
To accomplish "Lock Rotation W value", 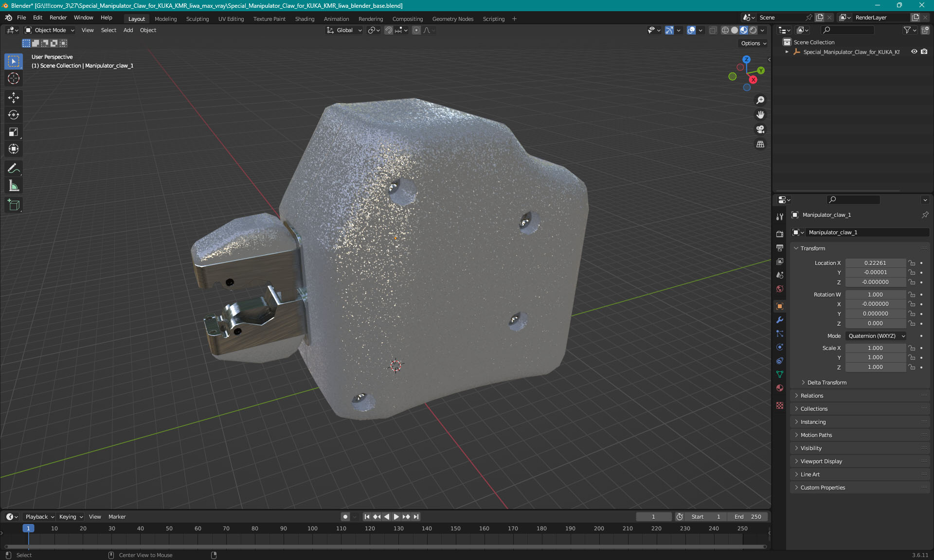I will pos(912,295).
